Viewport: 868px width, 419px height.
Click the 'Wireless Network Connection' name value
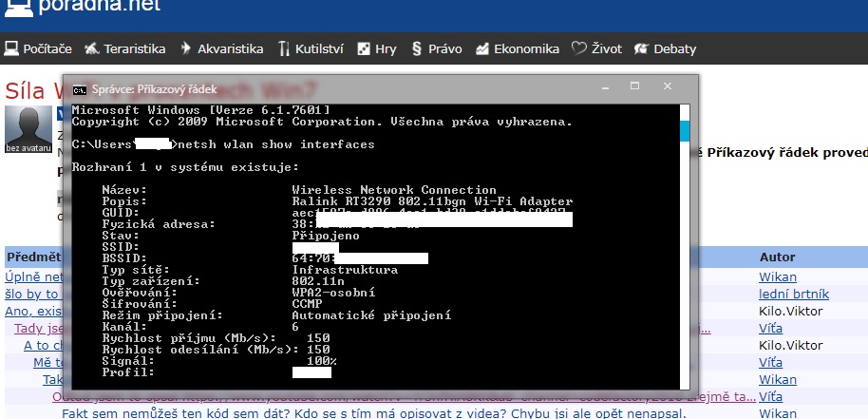[x=394, y=190]
